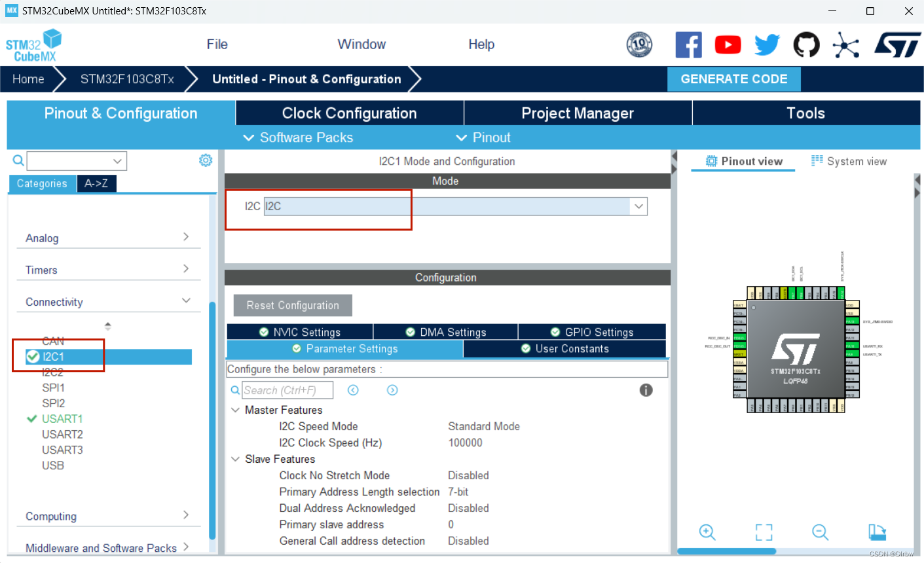Click the parameter search magnifier icon
Screen dimensions: 924x563
pos(236,390)
